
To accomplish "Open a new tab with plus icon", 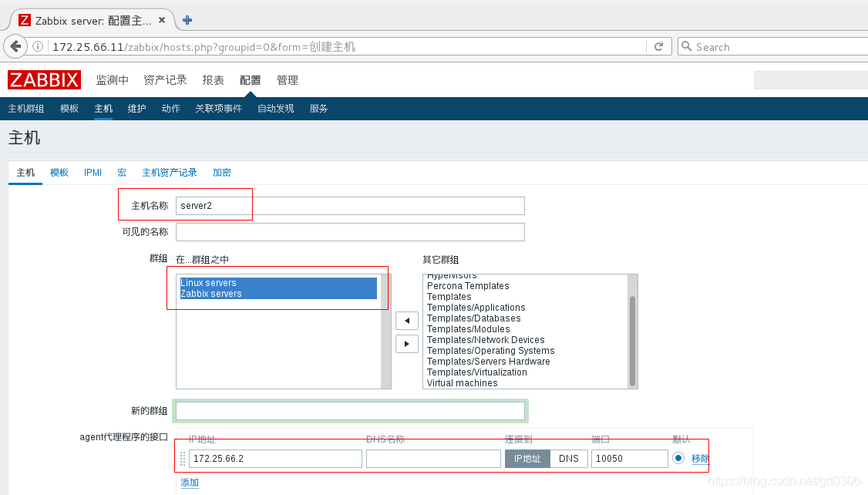I will click(187, 21).
